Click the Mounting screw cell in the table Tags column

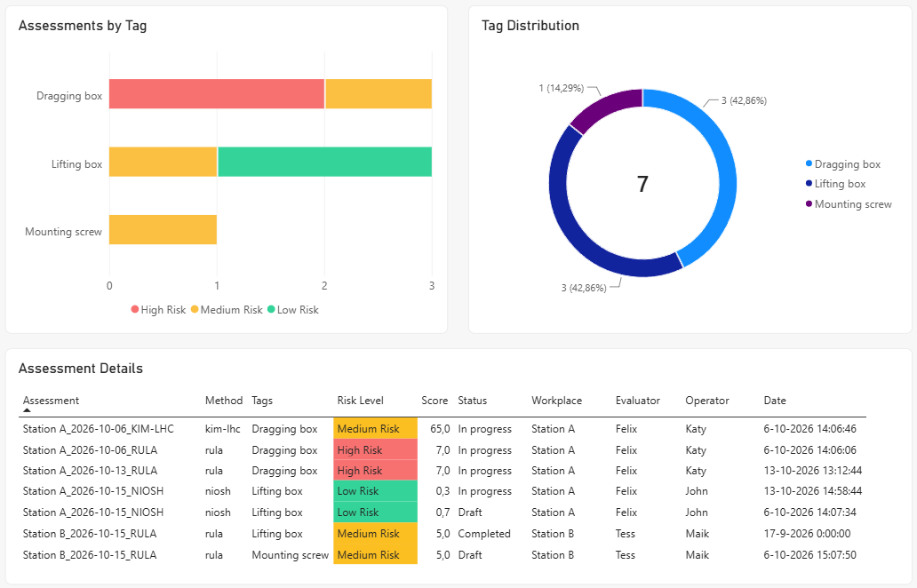[x=290, y=554]
